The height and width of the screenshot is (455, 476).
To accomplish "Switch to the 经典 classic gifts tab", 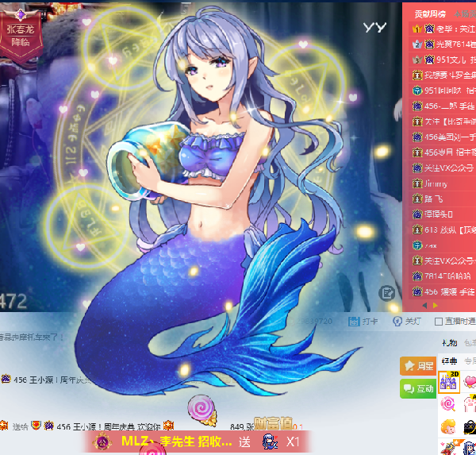I will [450, 361].
